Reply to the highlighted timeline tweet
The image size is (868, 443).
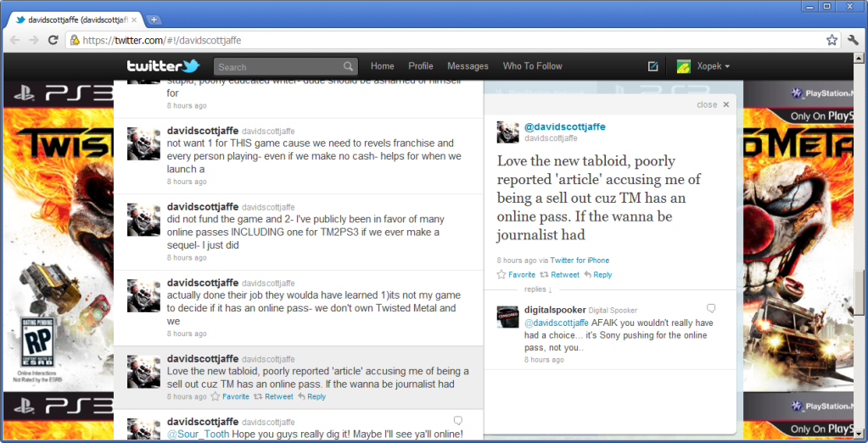316,396
